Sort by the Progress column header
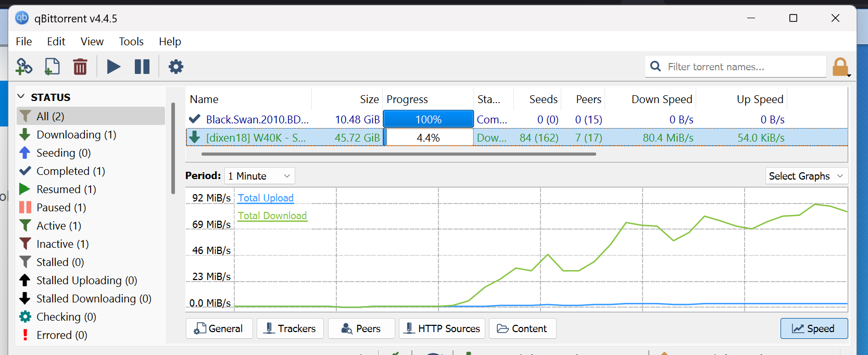The image size is (868, 355). coord(428,99)
